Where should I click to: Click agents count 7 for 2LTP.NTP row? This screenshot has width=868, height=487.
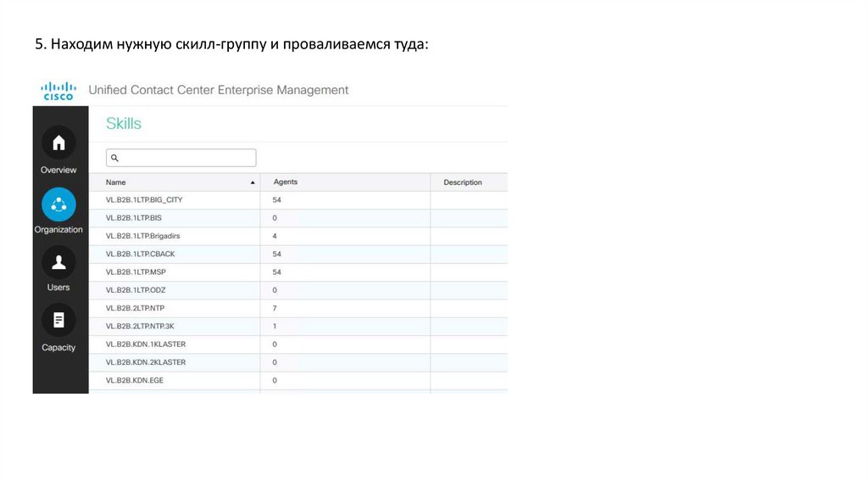[x=275, y=308]
